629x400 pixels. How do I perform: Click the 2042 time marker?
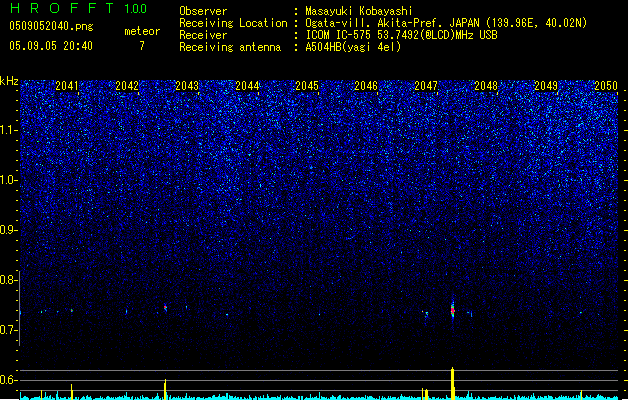(127, 85)
